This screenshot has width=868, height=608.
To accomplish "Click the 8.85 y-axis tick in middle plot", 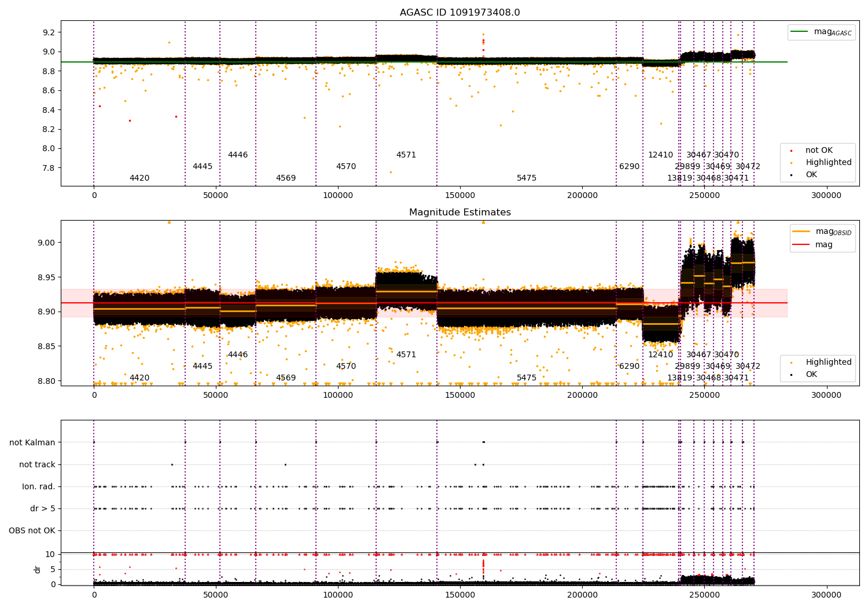I will [x=47, y=346].
